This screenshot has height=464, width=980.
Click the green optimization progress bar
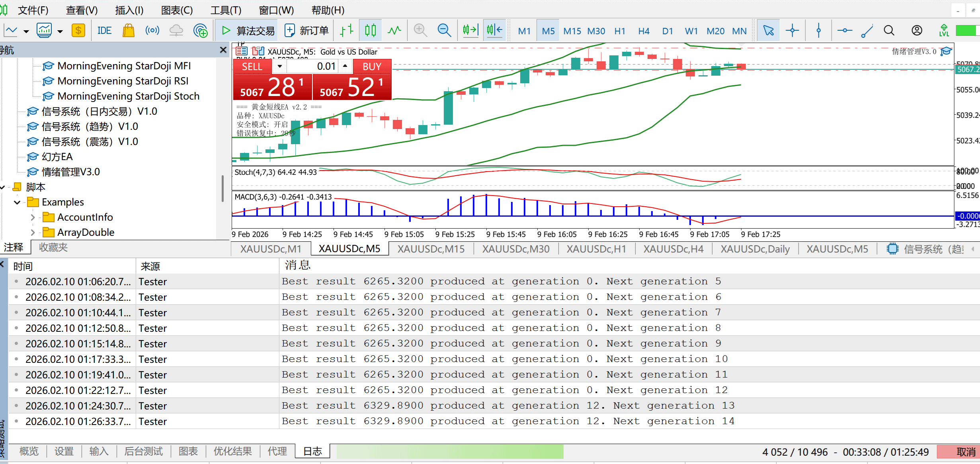pos(450,452)
